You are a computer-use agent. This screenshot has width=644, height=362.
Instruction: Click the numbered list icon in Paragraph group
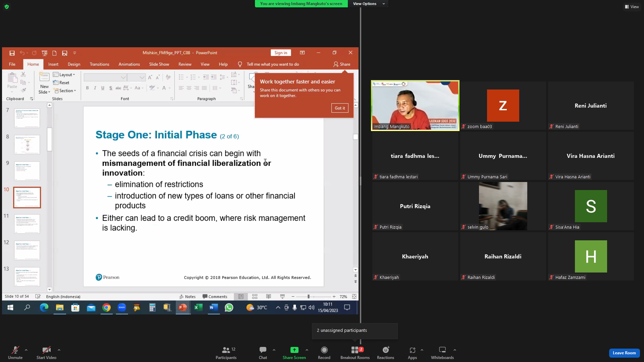click(x=193, y=77)
